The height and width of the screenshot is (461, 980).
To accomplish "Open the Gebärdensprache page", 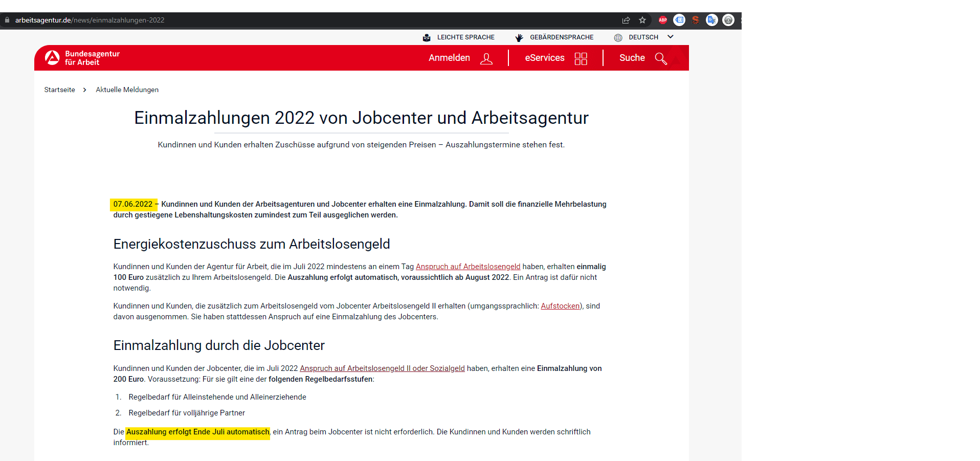I will [x=562, y=37].
